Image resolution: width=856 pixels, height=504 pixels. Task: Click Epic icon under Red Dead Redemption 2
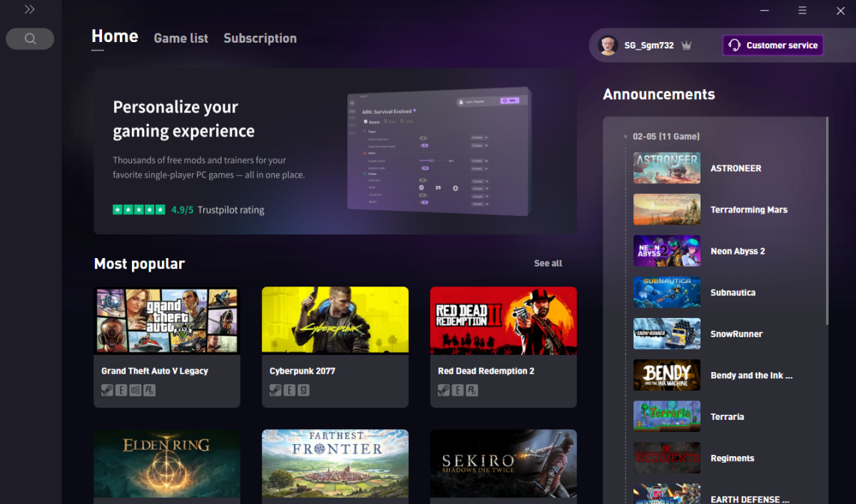[457, 390]
